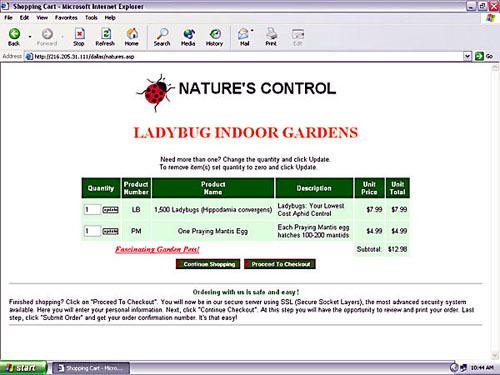Expand the Mail button dropdown arrow

252,31
